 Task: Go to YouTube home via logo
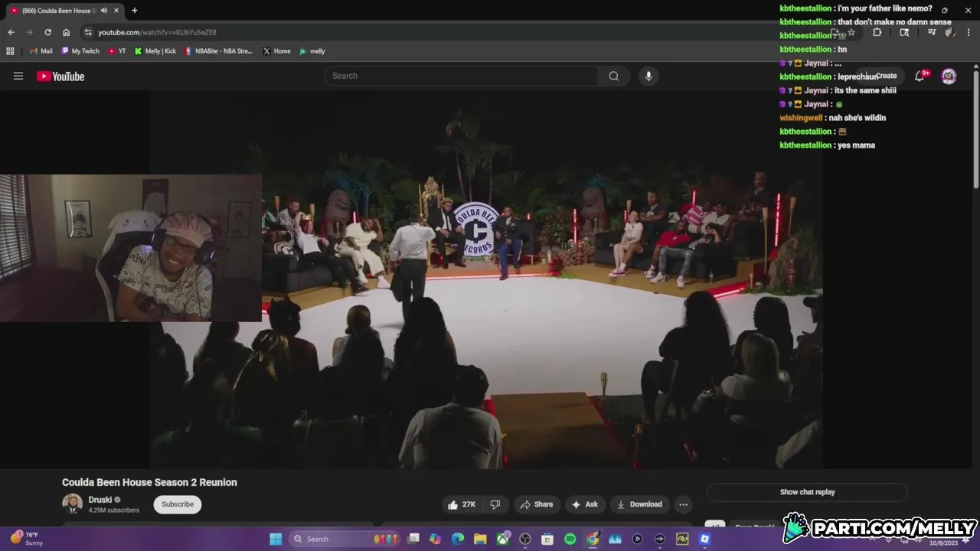(x=60, y=76)
